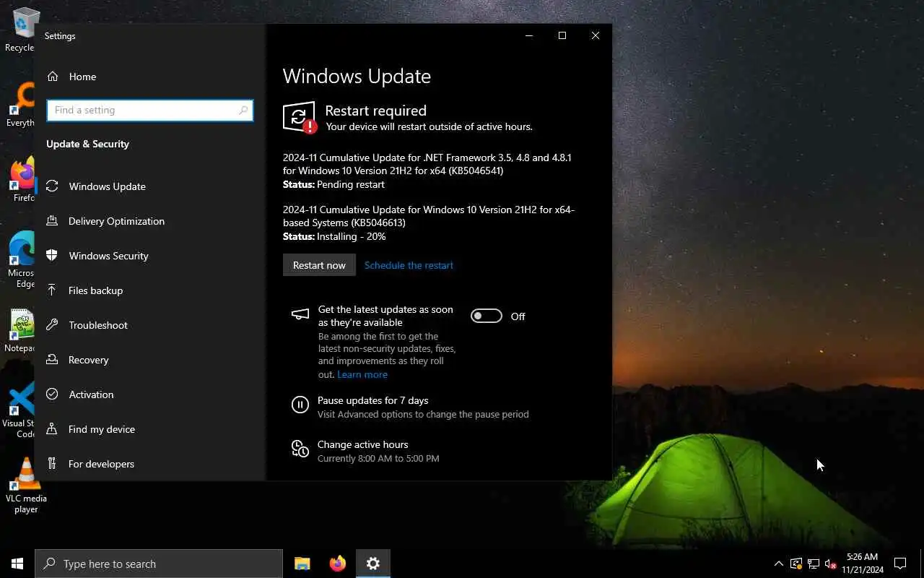
Task: Select the Visual Studio Code desktop shortcut
Action: [19, 410]
